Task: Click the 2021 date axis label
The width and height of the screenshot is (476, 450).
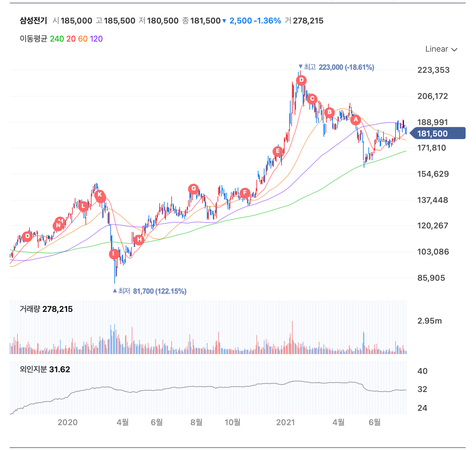Action: click(x=286, y=423)
